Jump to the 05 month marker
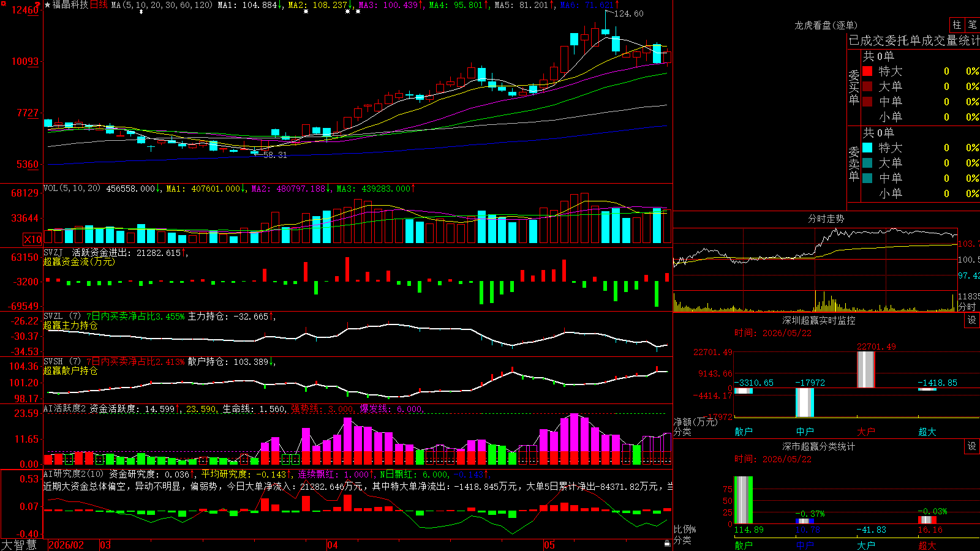The image size is (980, 551). pos(549,545)
